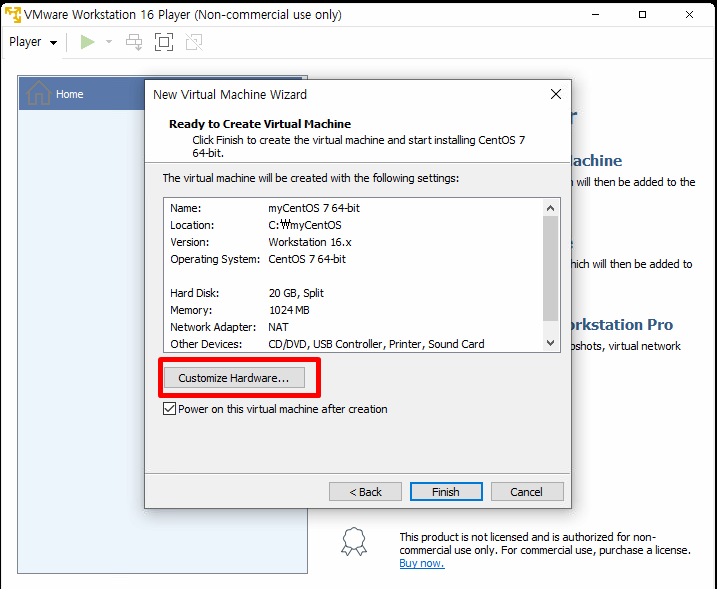The height and width of the screenshot is (589, 717).
Task: Click the 'Workstation Pro' heading behind wizard
Action: (x=622, y=324)
